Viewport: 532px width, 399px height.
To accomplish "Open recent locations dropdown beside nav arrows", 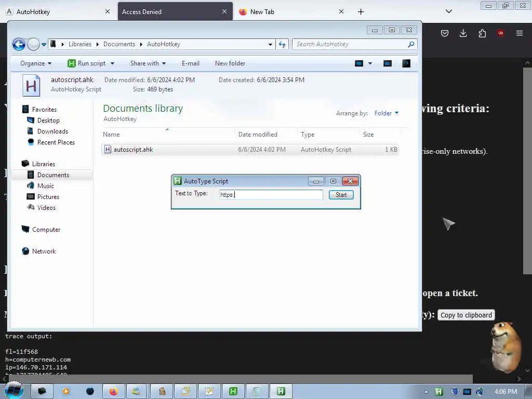I will [44, 45].
